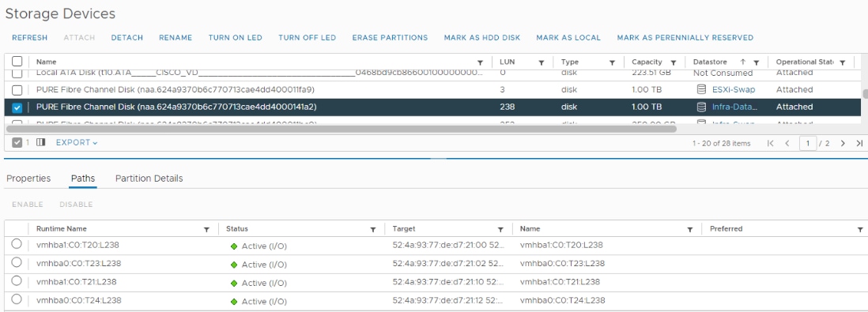
Task: Go to the first page of devices
Action: (770, 143)
